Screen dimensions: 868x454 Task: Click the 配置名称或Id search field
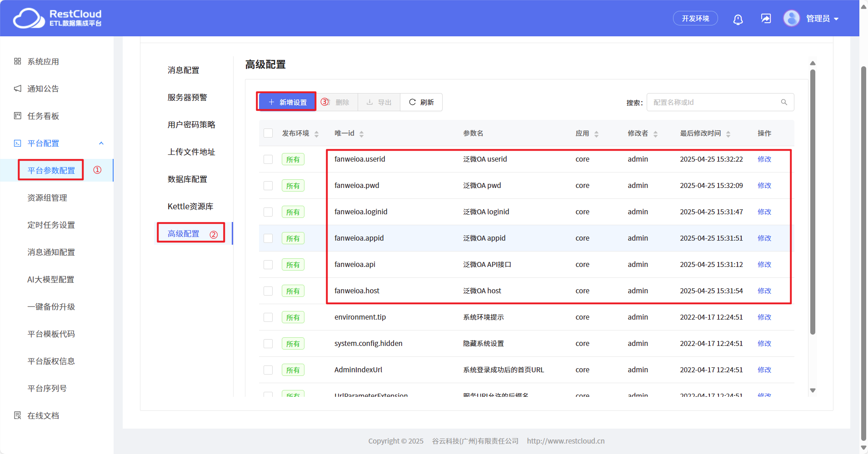point(713,102)
